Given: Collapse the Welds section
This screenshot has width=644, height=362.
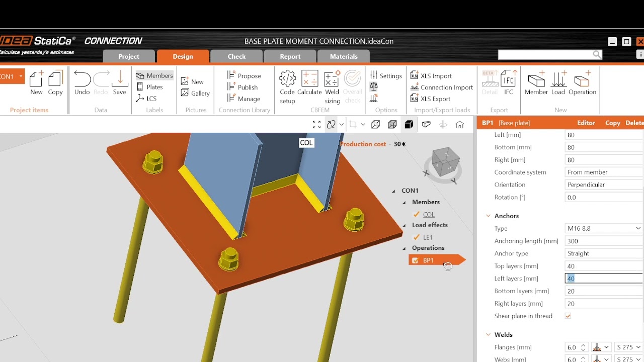Looking at the screenshot, I should coord(488,334).
